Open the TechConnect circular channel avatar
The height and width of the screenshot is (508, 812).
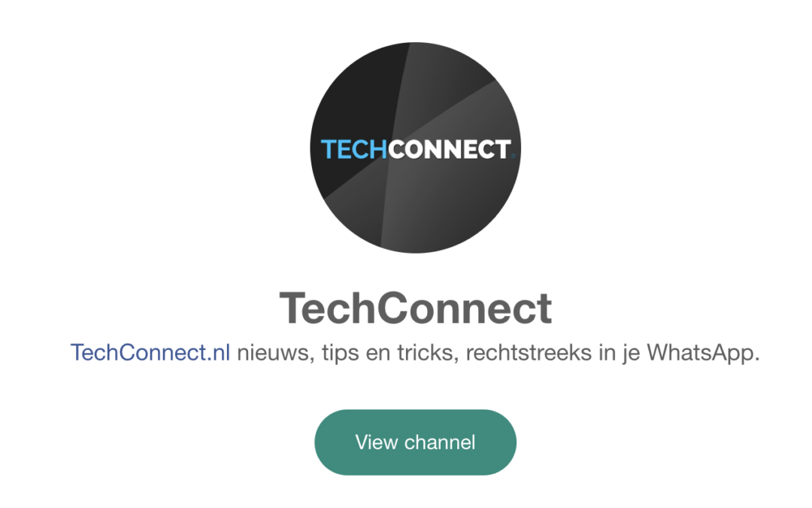415,148
